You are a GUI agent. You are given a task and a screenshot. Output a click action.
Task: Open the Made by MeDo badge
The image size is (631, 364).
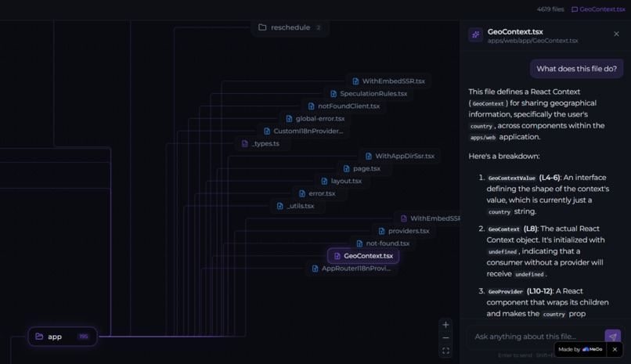[580, 349]
